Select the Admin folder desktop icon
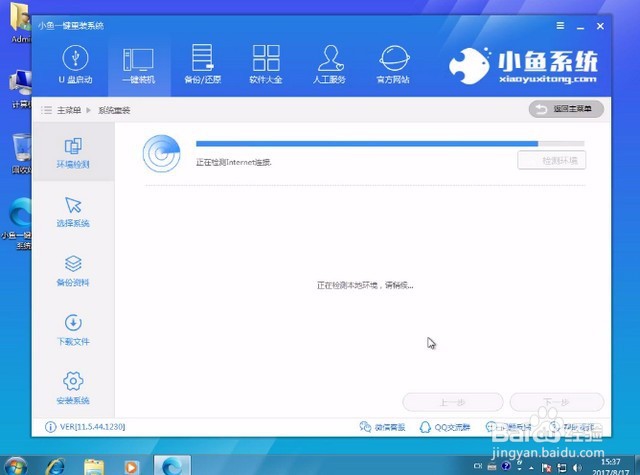The image size is (640, 475). coord(20,24)
